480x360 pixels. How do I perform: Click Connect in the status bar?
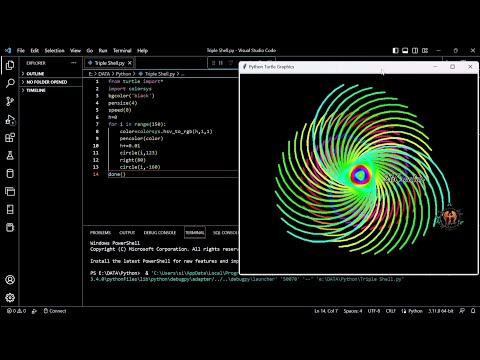55,311
